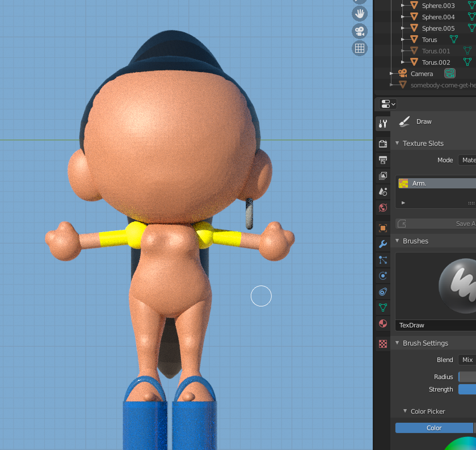Viewport: 476px width, 450px height.
Task: Collapse the Texture Slots panel
Action: [x=397, y=143]
